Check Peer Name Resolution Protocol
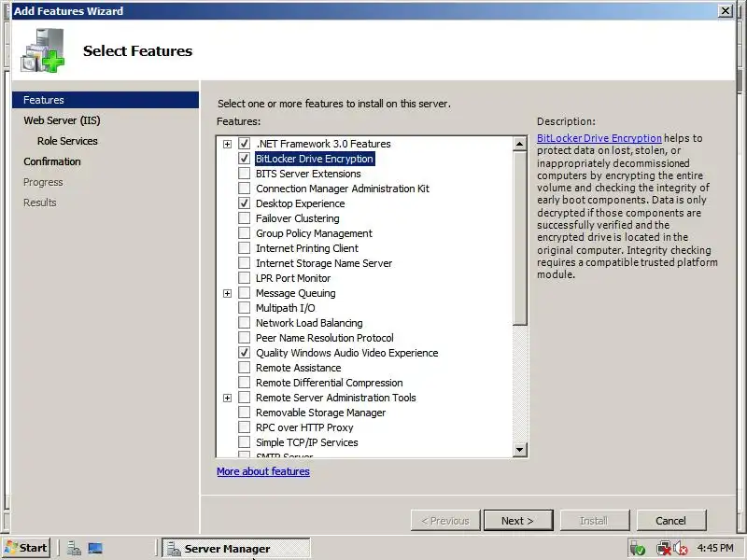 (244, 338)
